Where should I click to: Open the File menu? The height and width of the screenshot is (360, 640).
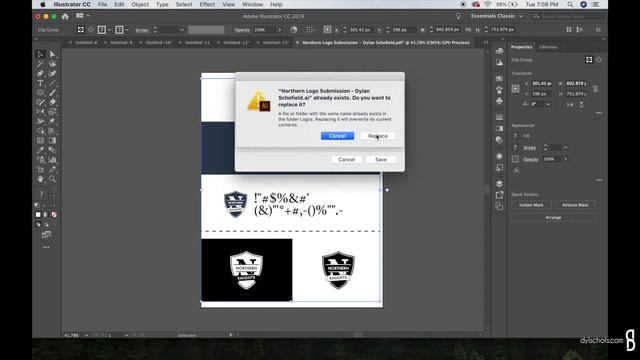pyautogui.click(x=102, y=4)
